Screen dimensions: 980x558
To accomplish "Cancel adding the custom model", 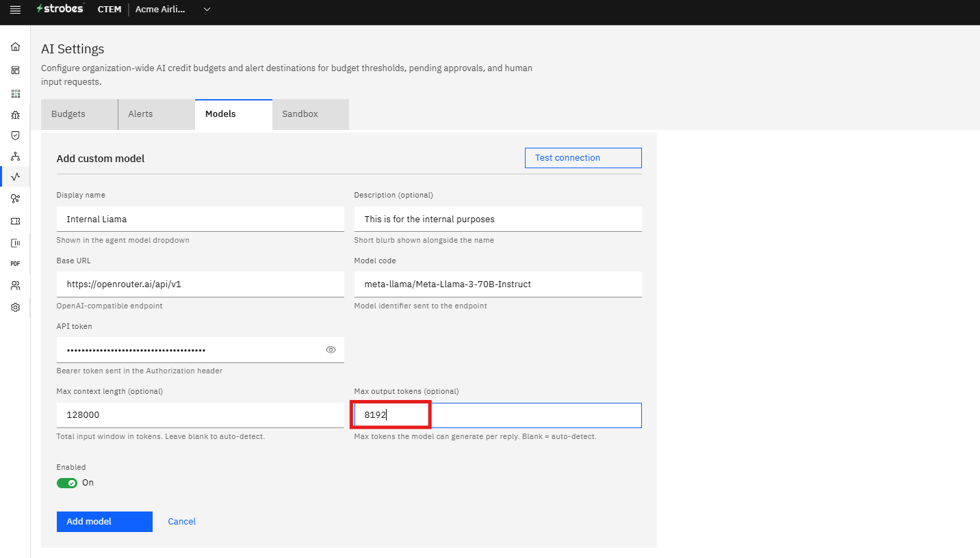I will [x=182, y=522].
